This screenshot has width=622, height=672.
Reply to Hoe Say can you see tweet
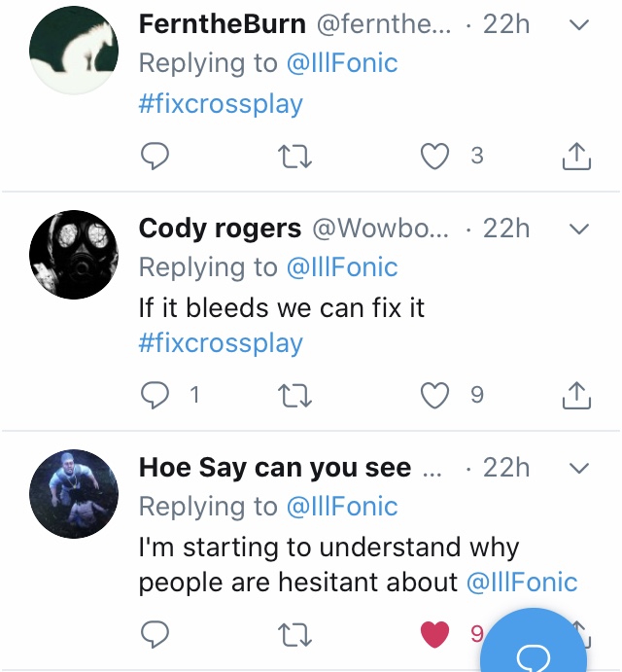155,634
